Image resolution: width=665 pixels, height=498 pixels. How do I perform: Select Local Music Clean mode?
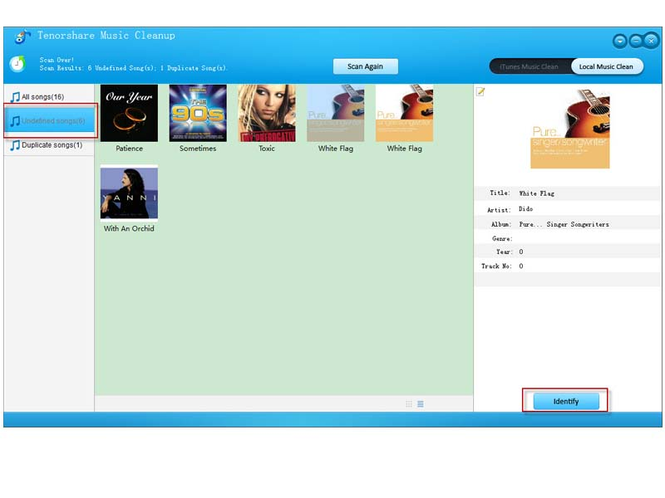pos(606,67)
